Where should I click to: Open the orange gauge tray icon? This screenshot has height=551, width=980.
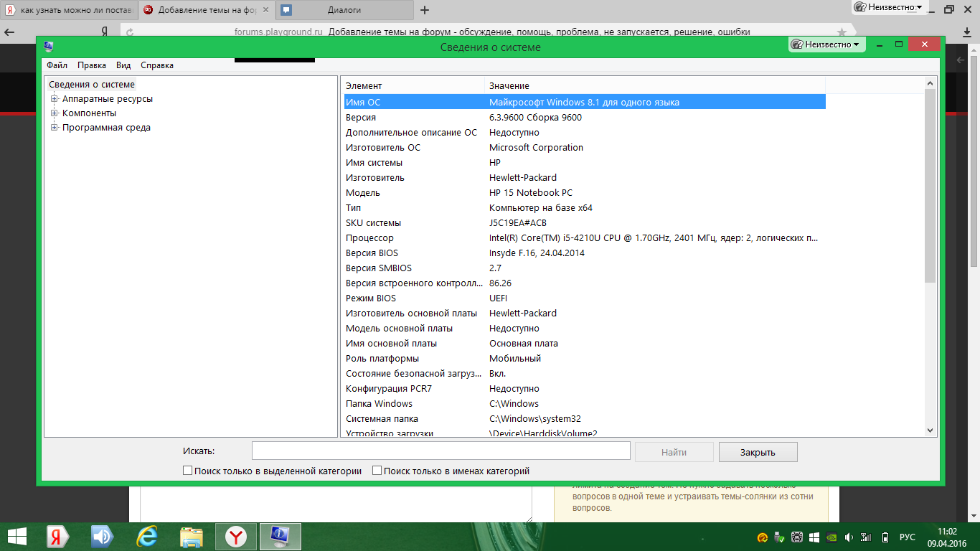pos(763,537)
